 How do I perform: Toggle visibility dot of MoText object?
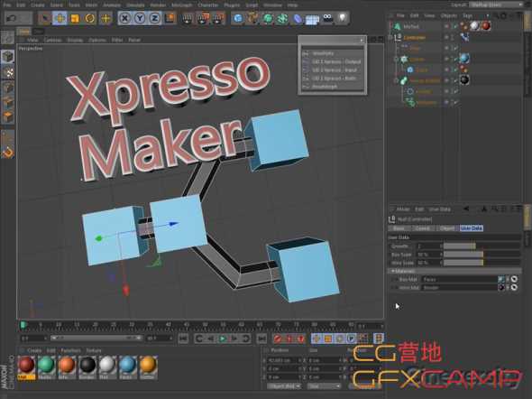coord(447,25)
